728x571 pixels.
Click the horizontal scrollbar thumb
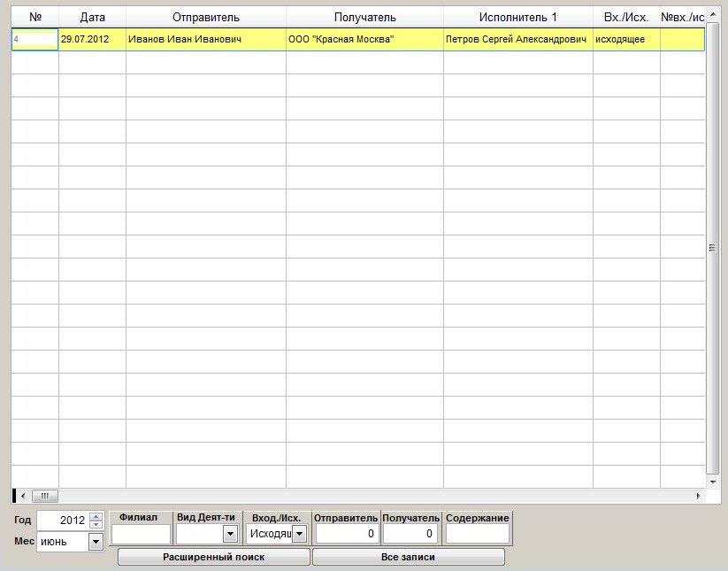[x=44, y=497]
